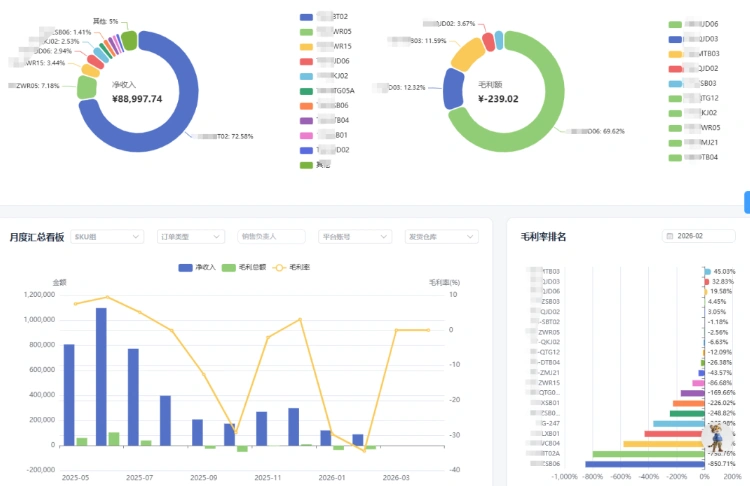
Task: Toggle 净收入 series in chart legend
Action: pyautogui.click(x=197, y=267)
